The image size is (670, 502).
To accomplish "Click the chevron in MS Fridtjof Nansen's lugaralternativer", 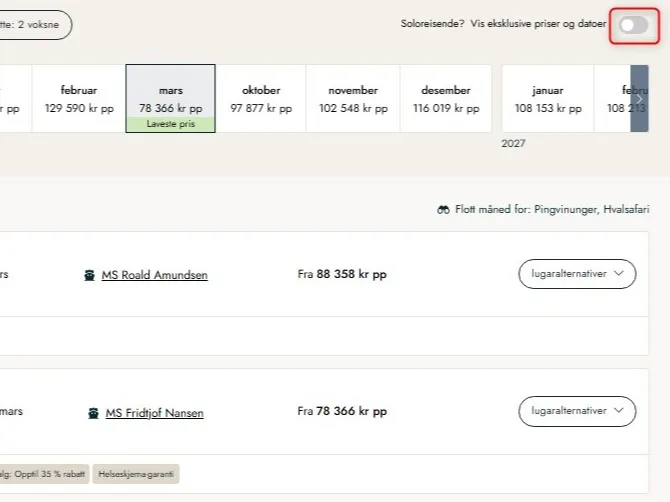I will (x=619, y=410).
